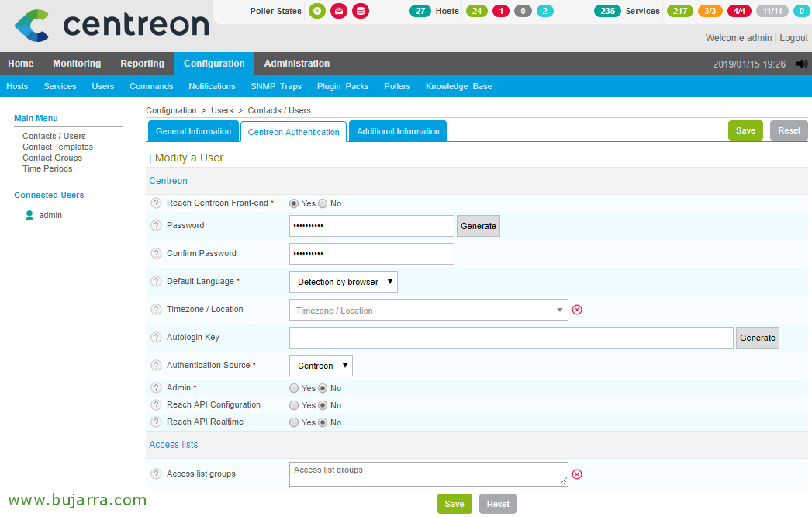Open help icon for Default Language
Viewport: 812px width, 517px height.
pos(156,282)
